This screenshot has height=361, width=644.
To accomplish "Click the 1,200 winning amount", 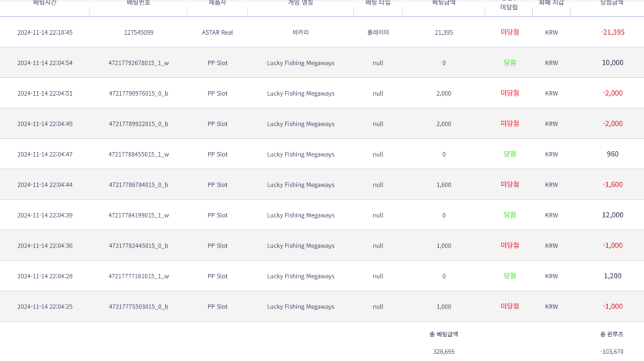I will [x=612, y=276].
